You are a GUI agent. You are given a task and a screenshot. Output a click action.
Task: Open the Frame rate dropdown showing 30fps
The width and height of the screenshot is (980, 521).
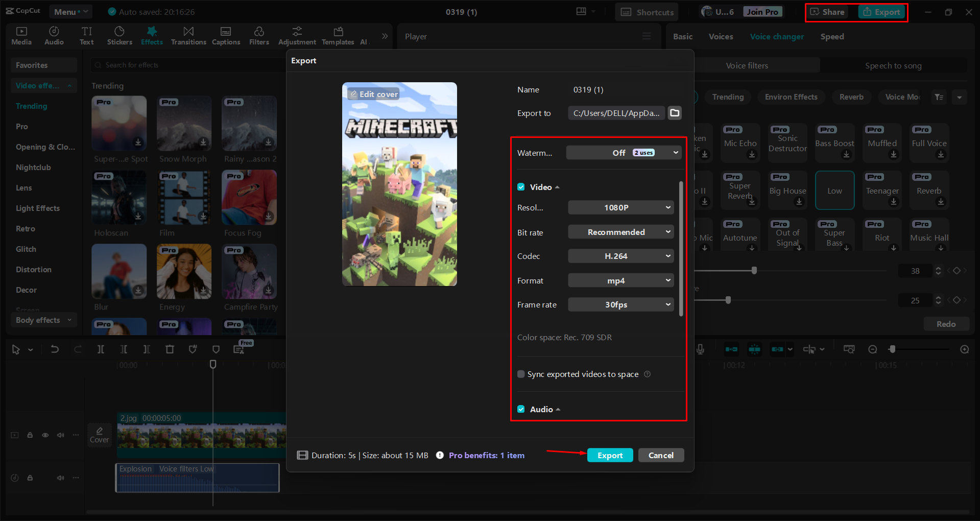pyautogui.click(x=620, y=304)
